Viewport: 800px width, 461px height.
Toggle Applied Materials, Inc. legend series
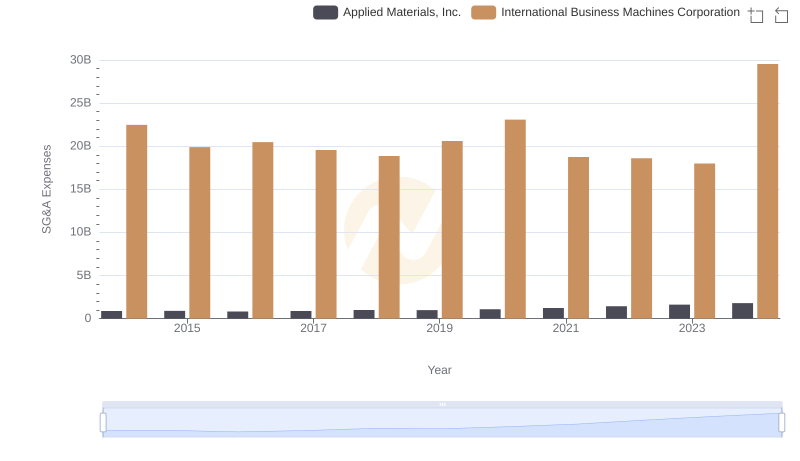pyautogui.click(x=387, y=12)
